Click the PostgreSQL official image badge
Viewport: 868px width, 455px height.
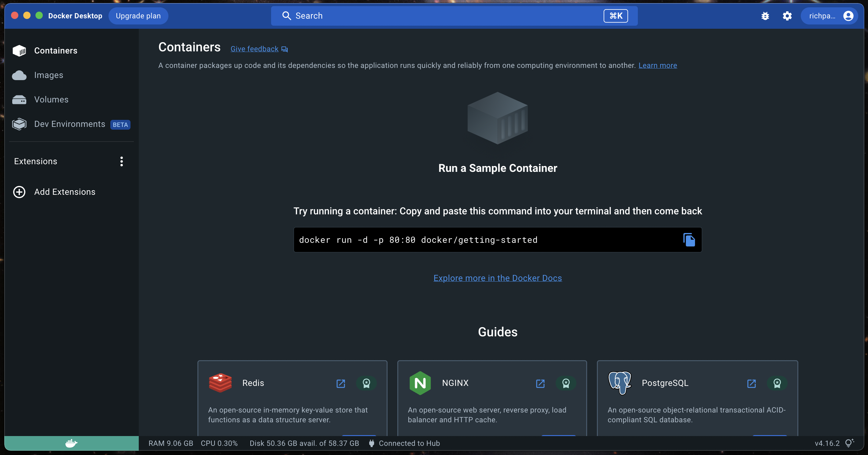777,383
